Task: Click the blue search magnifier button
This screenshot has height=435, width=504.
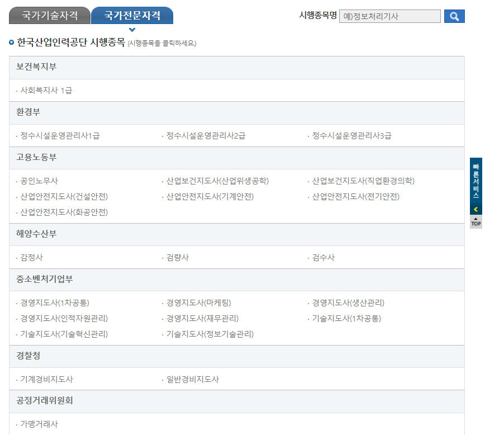Action: point(454,16)
